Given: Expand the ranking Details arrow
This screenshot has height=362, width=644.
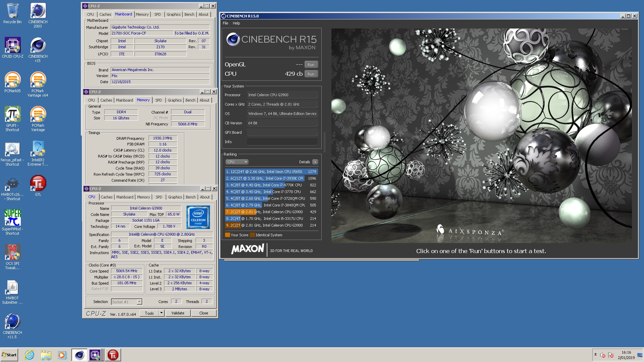Looking at the screenshot, I should click(x=315, y=162).
